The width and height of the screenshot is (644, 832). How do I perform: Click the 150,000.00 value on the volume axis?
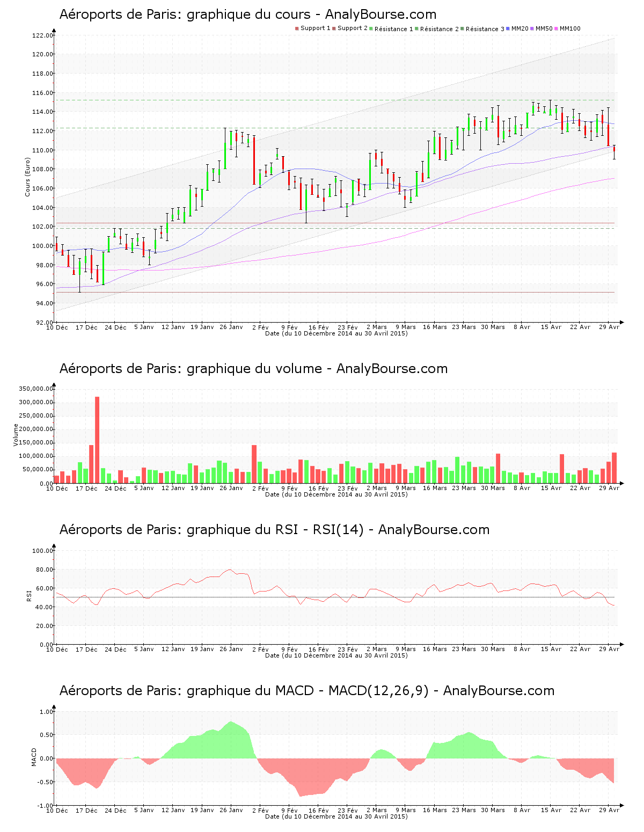click(35, 443)
